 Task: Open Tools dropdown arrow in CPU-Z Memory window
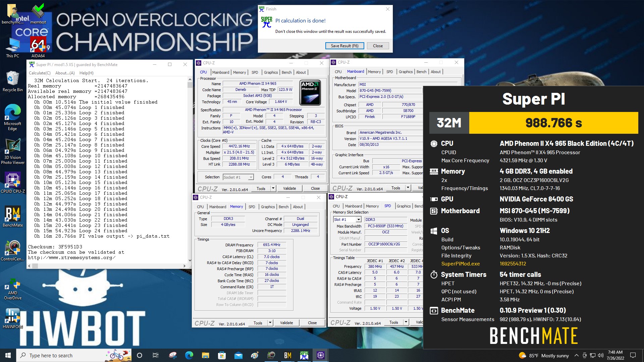(270, 323)
